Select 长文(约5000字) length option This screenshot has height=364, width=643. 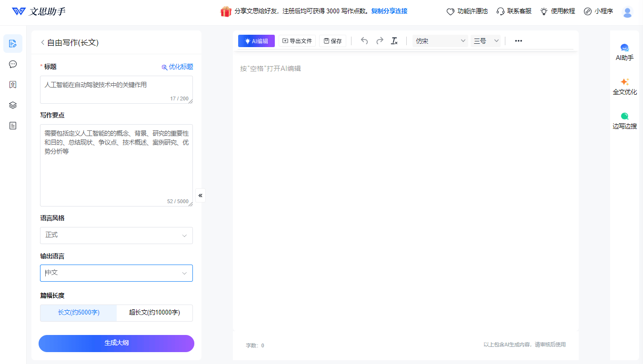click(x=79, y=313)
